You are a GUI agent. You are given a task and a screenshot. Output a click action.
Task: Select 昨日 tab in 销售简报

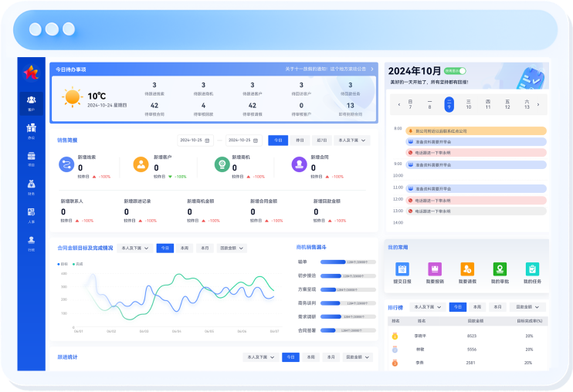(300, 140)
